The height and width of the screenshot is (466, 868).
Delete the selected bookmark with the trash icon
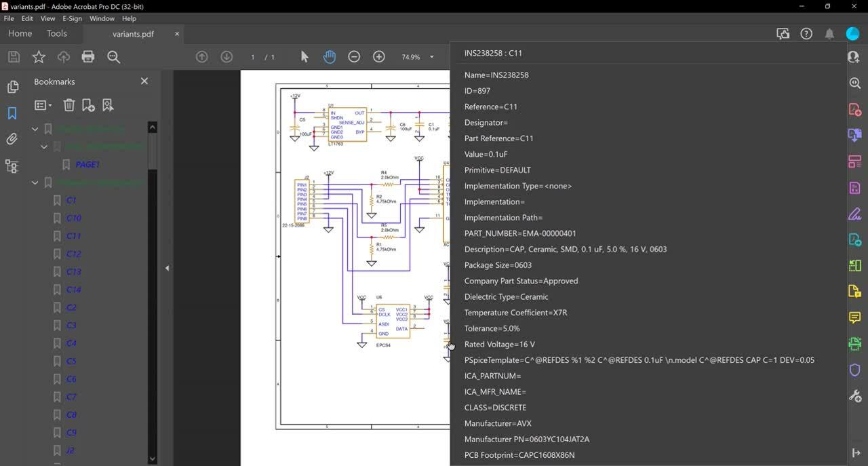[x=69, y=104]
